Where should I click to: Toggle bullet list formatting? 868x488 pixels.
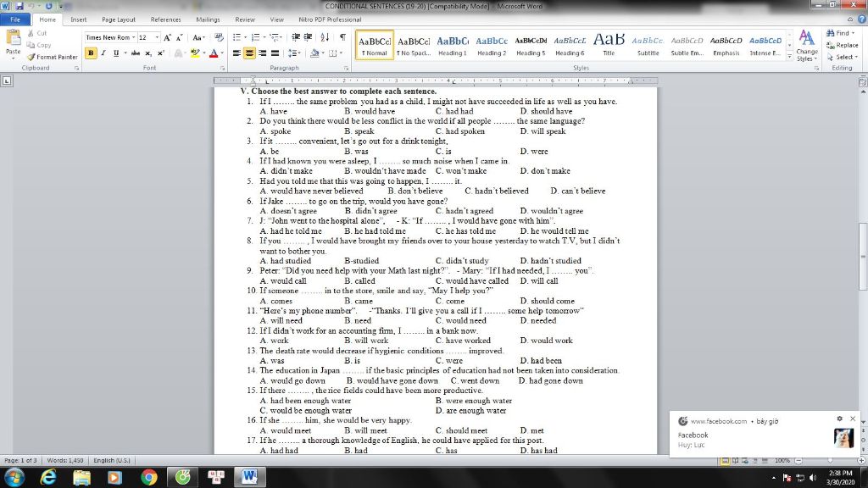[236, 37]
